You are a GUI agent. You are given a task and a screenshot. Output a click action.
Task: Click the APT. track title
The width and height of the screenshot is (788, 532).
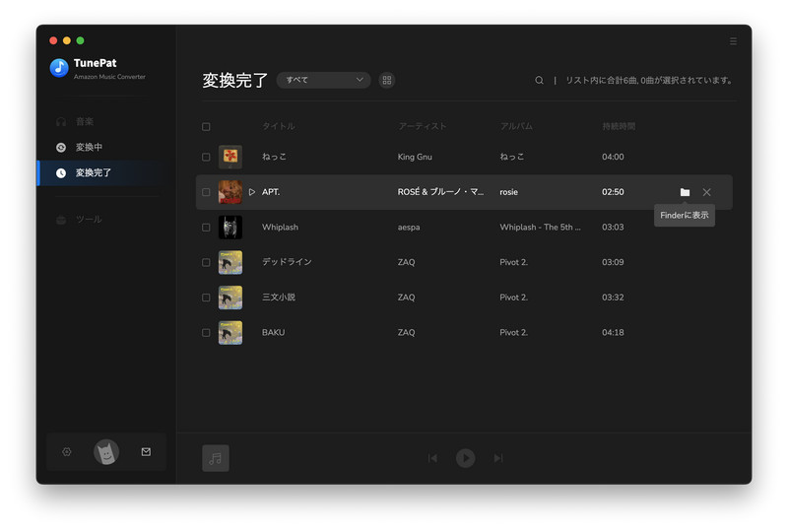[x=271, y=192]
